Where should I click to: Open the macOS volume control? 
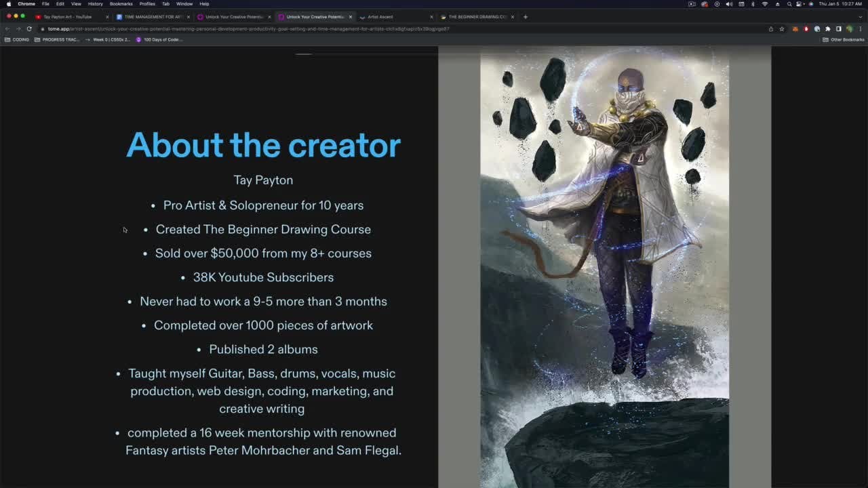(729, 4)
